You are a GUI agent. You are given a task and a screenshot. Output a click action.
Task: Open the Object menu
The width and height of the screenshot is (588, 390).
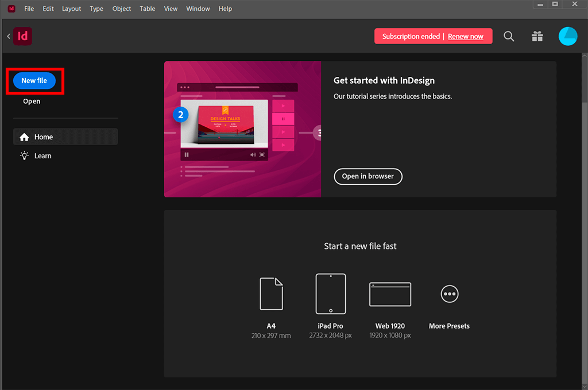click(x=122, y=9)
